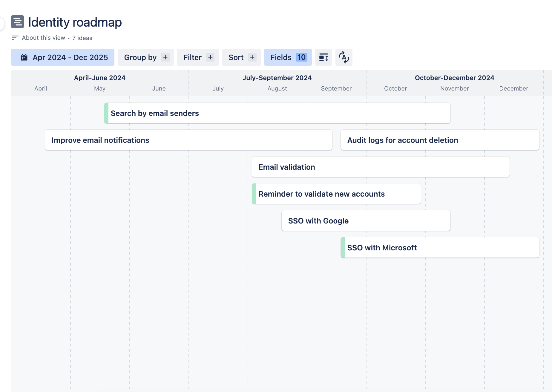Click the plus icon on Filter

pos(210,57)
